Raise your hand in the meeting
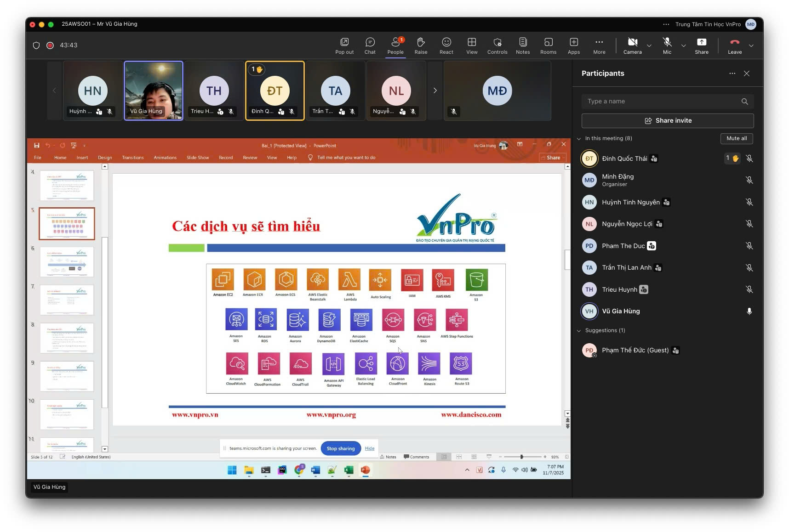Viewport: 789px width, 532px height. (421, 46)
